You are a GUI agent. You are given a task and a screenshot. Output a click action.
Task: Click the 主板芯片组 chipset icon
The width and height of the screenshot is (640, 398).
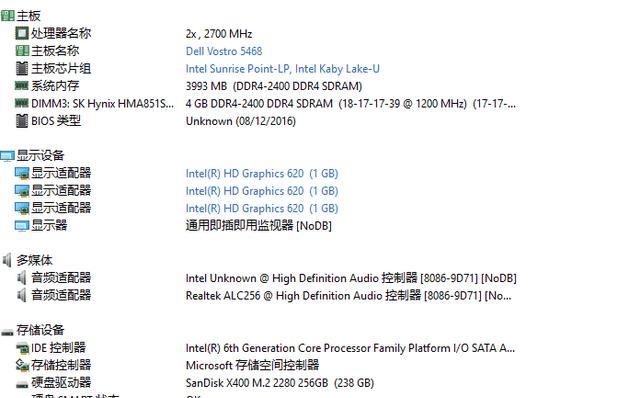[x=22, y=68]
